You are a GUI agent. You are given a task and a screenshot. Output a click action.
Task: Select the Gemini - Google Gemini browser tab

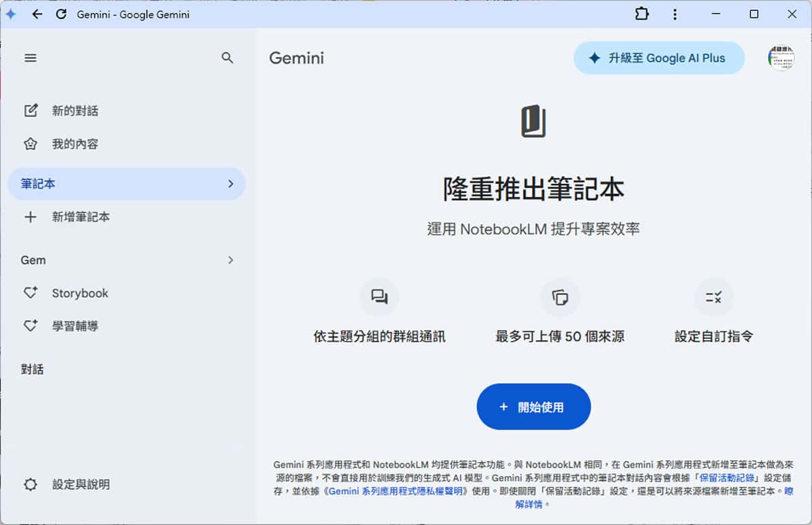(133, 14)
